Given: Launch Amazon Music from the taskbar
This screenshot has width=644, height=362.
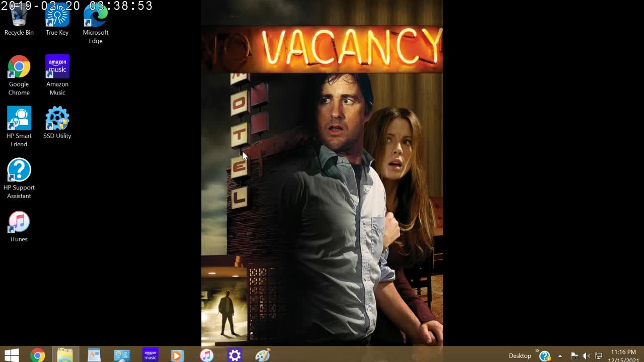Looking at the screenshot, I should [150, 355].
